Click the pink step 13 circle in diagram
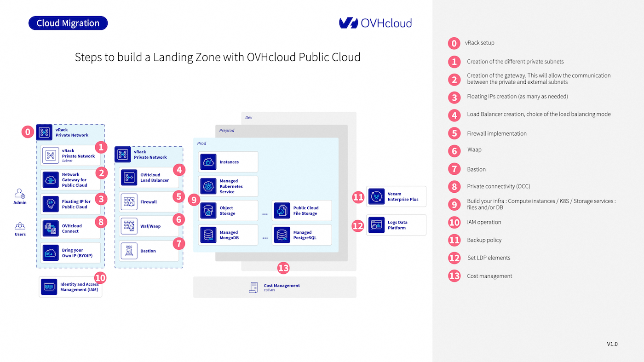Image resolution: width=644 pixels, height=362 pixels. [284, 268]
